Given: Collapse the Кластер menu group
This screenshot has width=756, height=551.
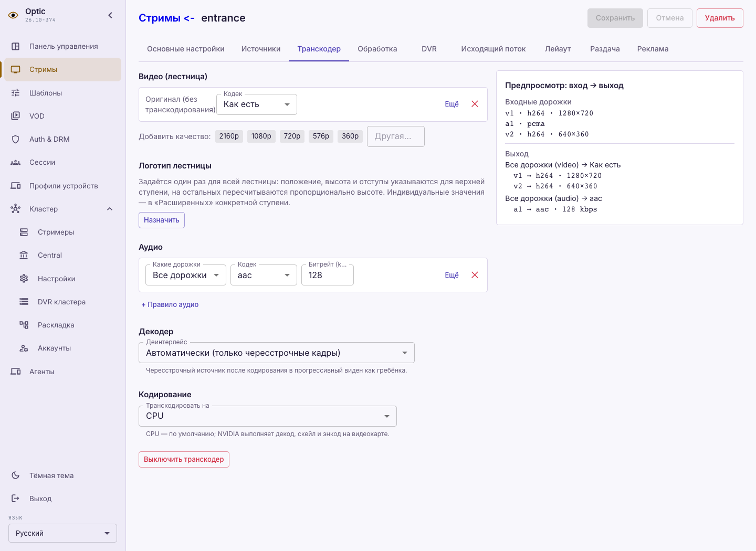Looking at the screenshot, I should tap(110, 209).
